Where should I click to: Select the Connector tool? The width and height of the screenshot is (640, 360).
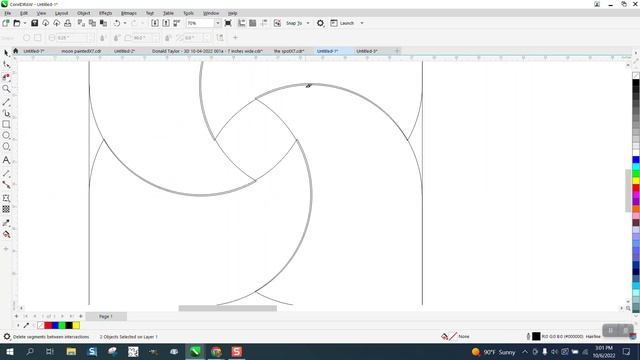(6, 185)
